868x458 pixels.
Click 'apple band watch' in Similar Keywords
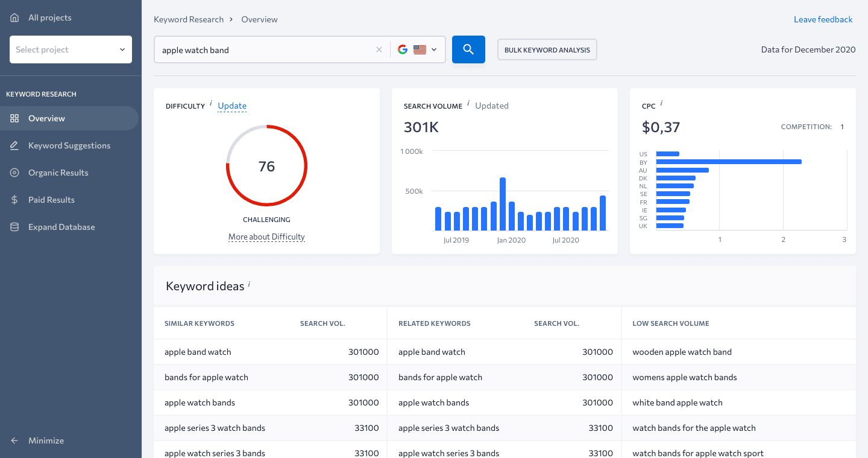(x=198, y=352)
